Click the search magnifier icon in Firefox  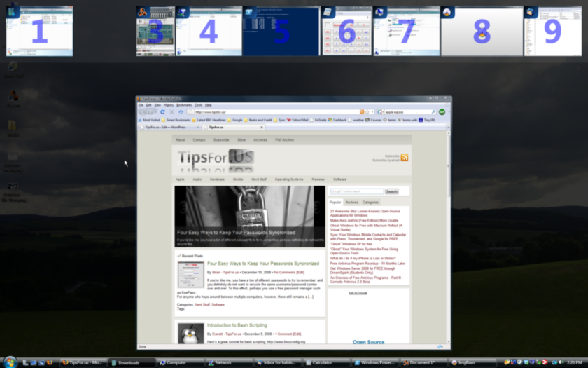(x=433, y=112)
